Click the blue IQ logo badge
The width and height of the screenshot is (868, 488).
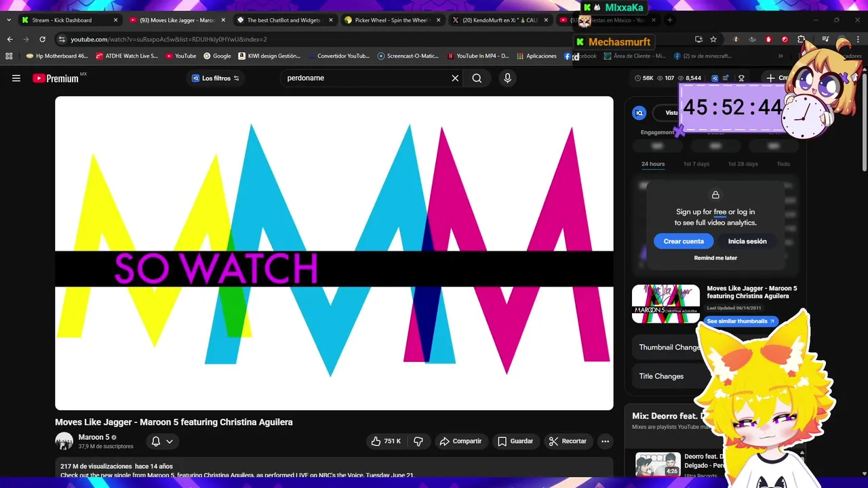(639, 113)
